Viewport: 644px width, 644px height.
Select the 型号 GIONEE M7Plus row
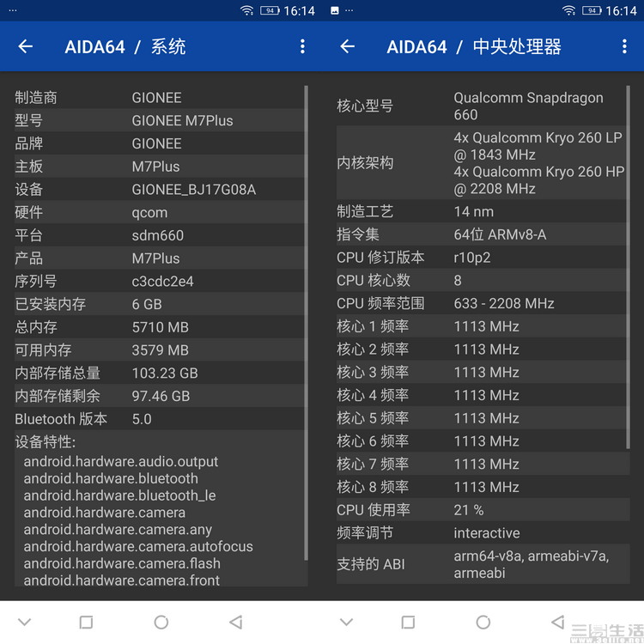[160, 120]
